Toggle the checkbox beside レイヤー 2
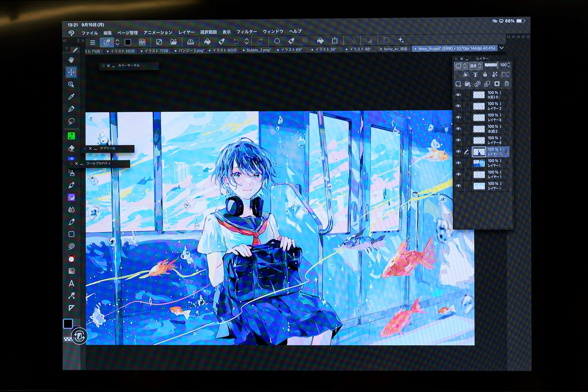Viewport: 588px width, 392px height. [x=467, y=106]
